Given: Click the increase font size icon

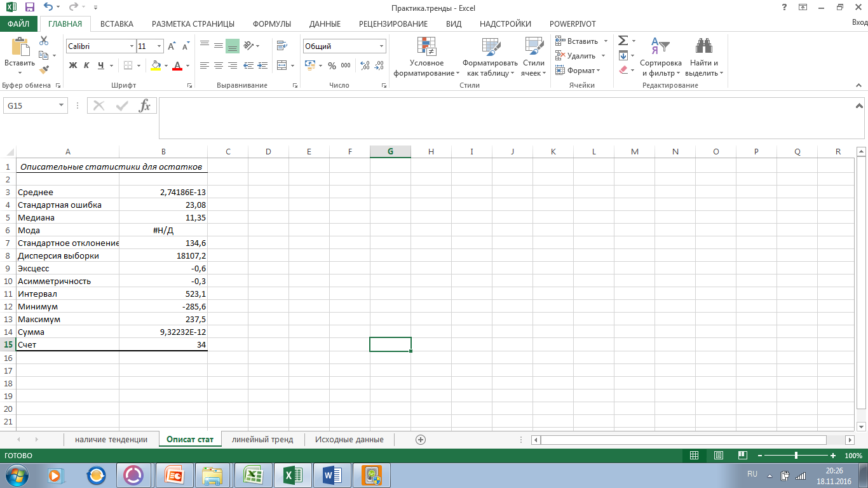Looking at the screenshot, I should click(173, 46).
